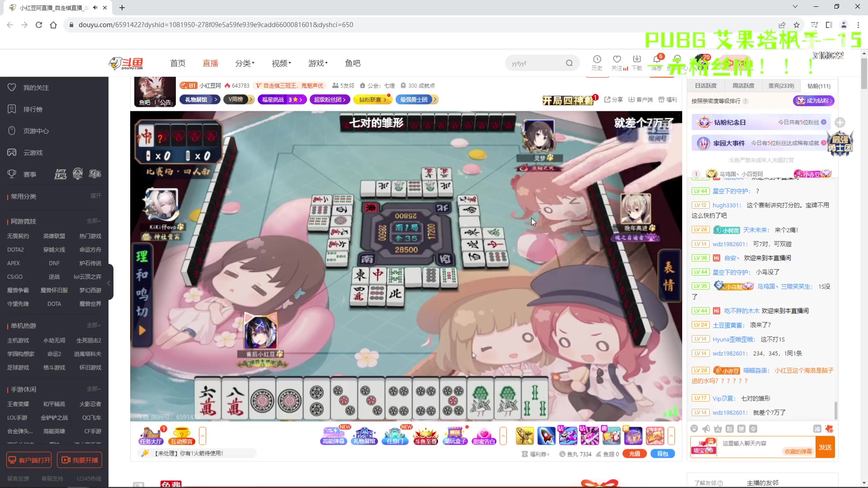Screen dimensions: 868x488
Task: Open the 潮玩盒子 icon
Action: click(455, 436)
